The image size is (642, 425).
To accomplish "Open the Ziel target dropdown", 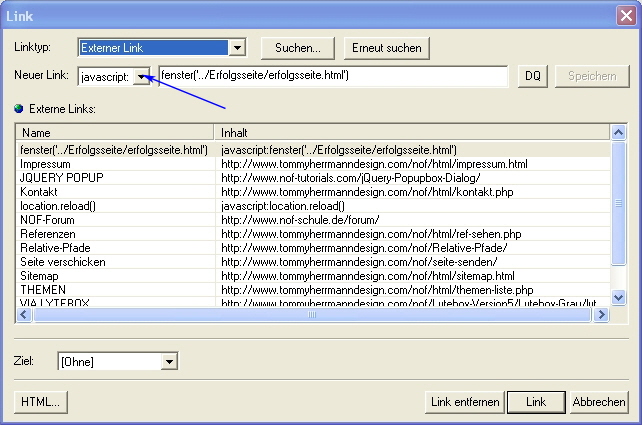I will [x=167, y=361].
